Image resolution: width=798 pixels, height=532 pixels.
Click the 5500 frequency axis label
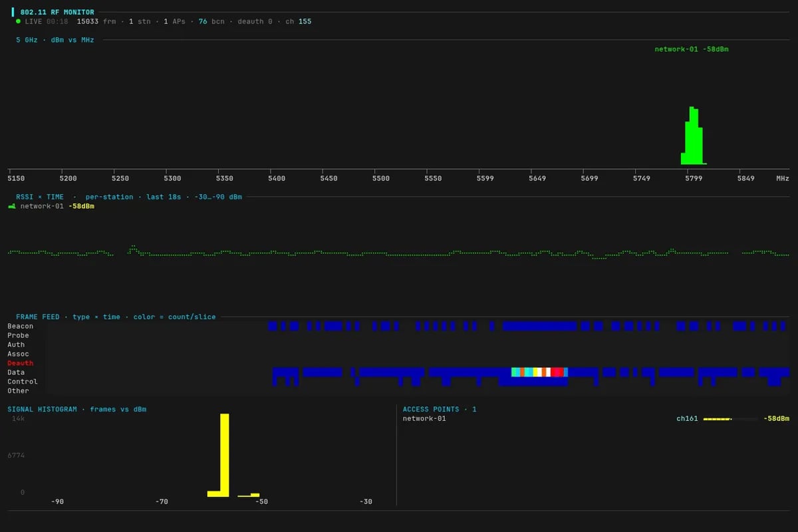point(381,178)
